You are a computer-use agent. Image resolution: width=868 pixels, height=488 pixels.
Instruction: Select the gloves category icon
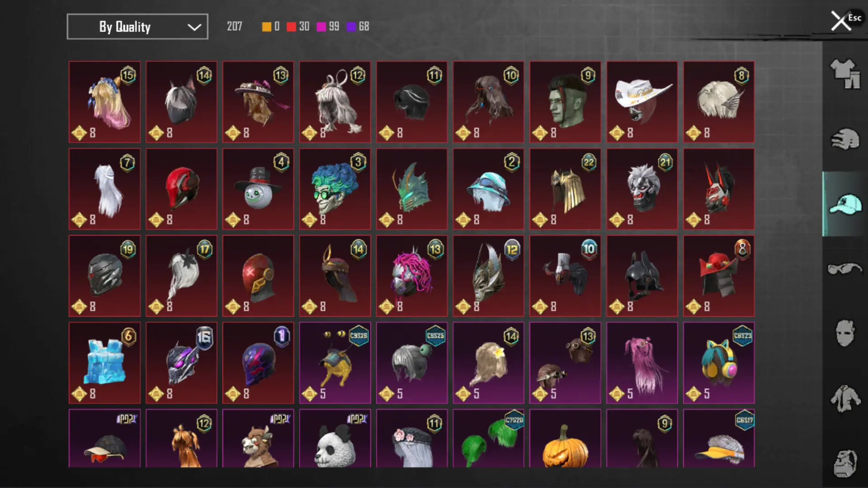coord(845,139)
